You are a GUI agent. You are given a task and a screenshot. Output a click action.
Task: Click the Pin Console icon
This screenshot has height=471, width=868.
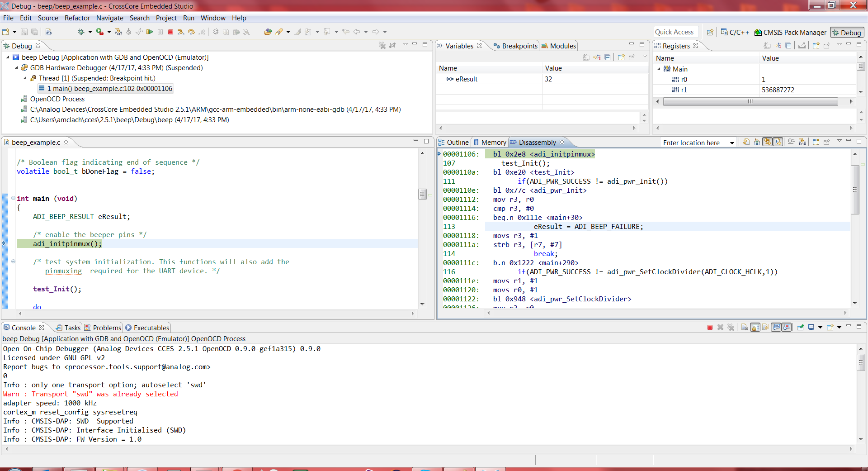pyautogui.click(x=801, y=327)
